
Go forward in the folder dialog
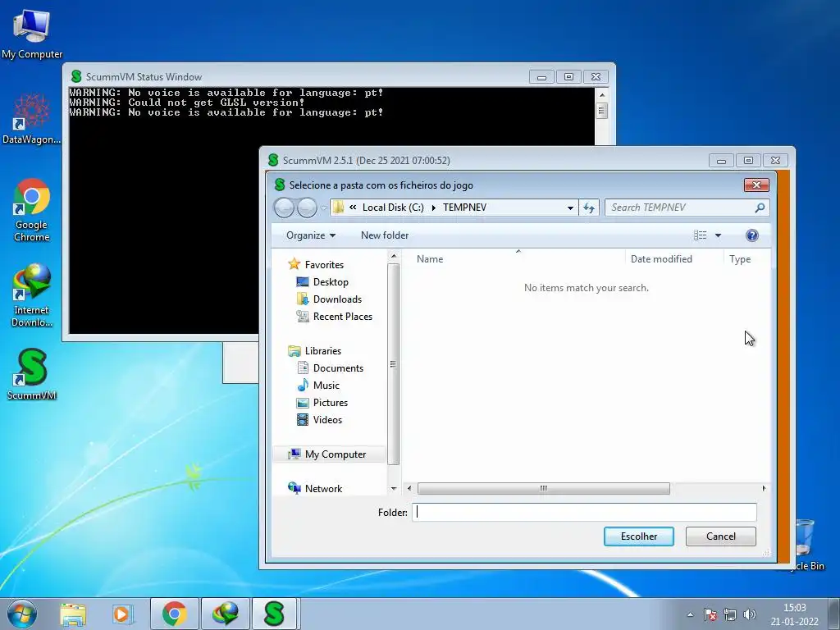coord(307,208)
